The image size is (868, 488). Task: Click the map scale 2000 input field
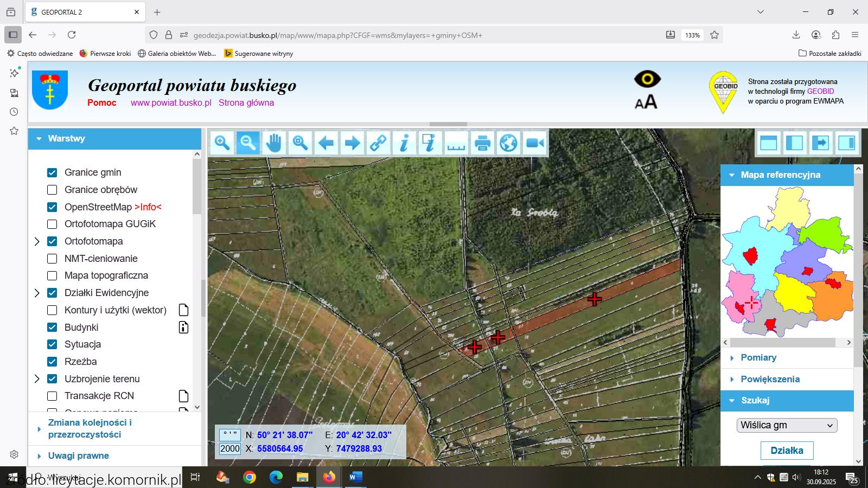pos(230,449)
